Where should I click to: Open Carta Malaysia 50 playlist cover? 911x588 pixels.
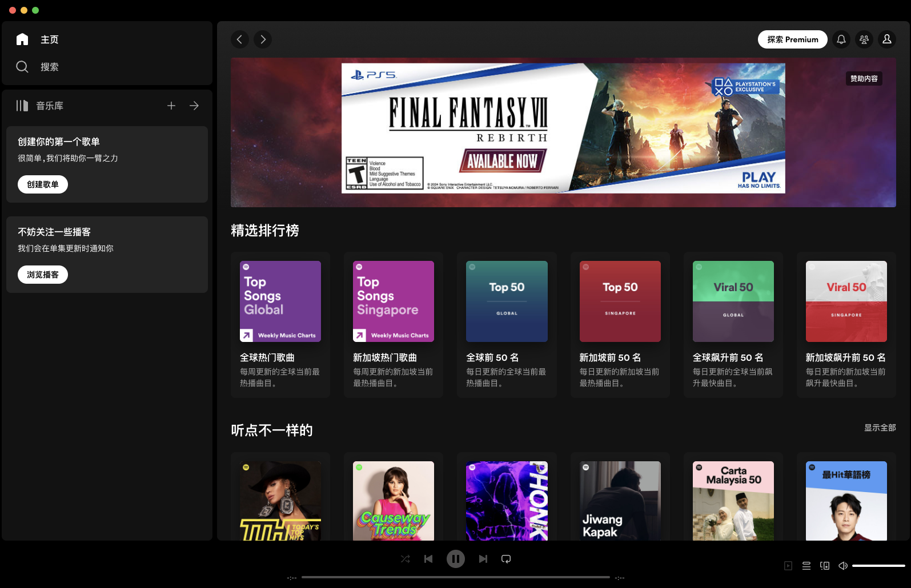coord(733,501)
